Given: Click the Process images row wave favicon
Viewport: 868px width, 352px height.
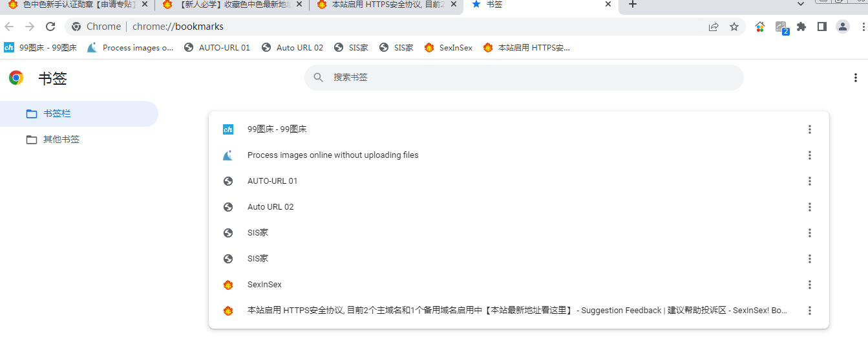Looking at the screenshot, I should pyautogui.click(x=228, y=155).
